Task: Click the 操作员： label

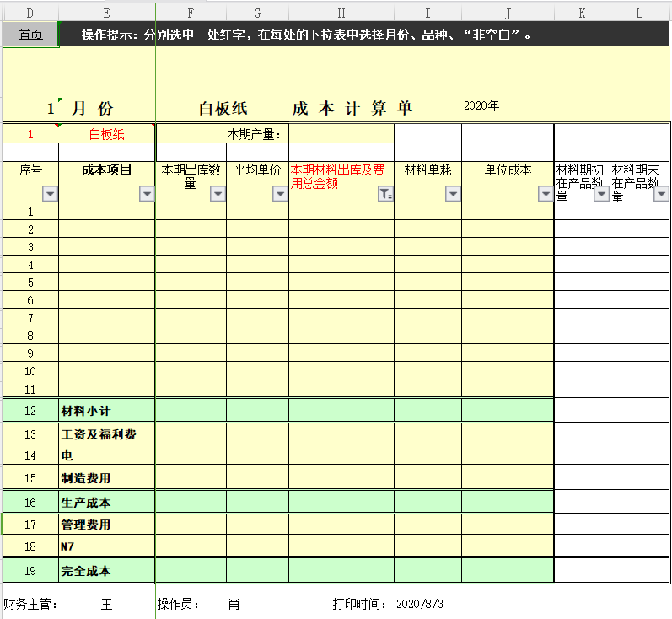Action: pyautogui.click(x=178, y=604)
